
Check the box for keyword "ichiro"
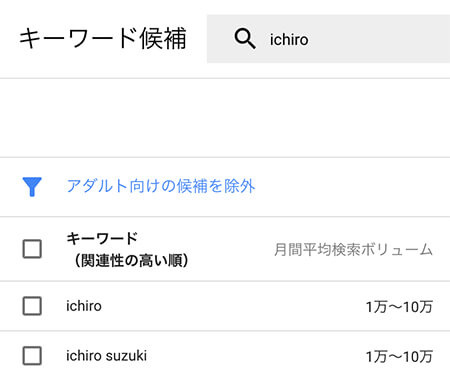32,306
